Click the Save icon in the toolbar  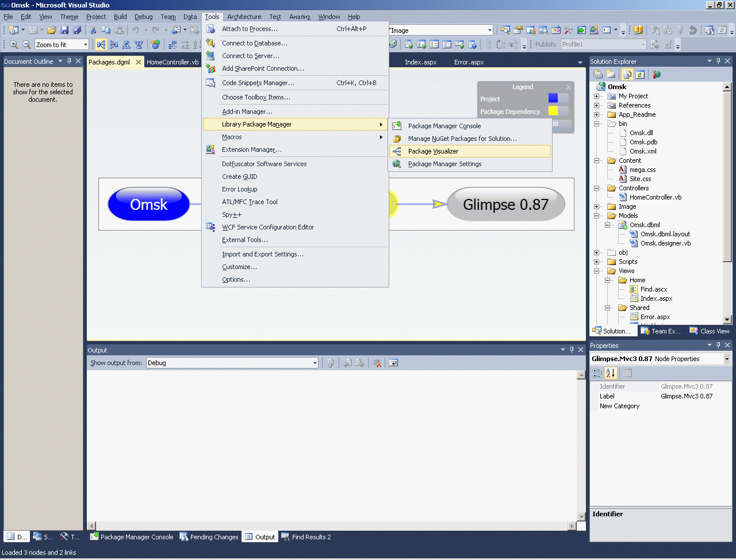(x=64, y=30)
